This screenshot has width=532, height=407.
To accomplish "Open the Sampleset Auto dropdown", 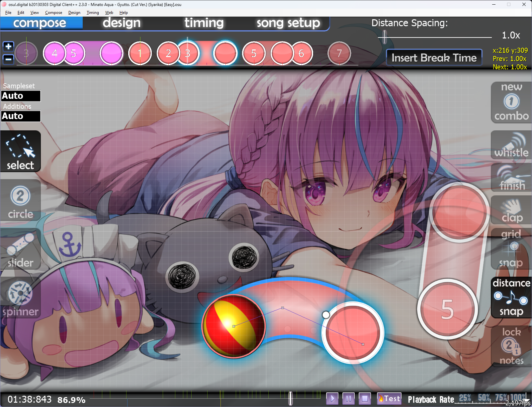I will pyautogui.click(x=21, y=96).
